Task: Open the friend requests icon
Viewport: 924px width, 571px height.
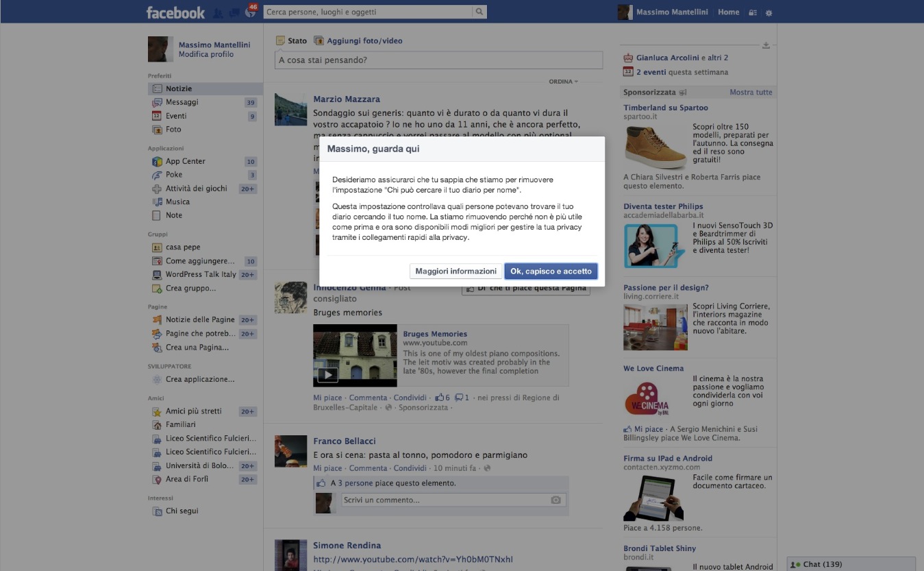Action: click(x=218, y=12)
